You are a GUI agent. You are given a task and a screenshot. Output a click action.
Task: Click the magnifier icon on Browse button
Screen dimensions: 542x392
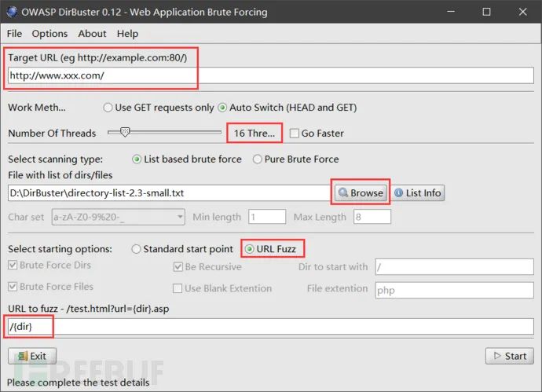343,192
